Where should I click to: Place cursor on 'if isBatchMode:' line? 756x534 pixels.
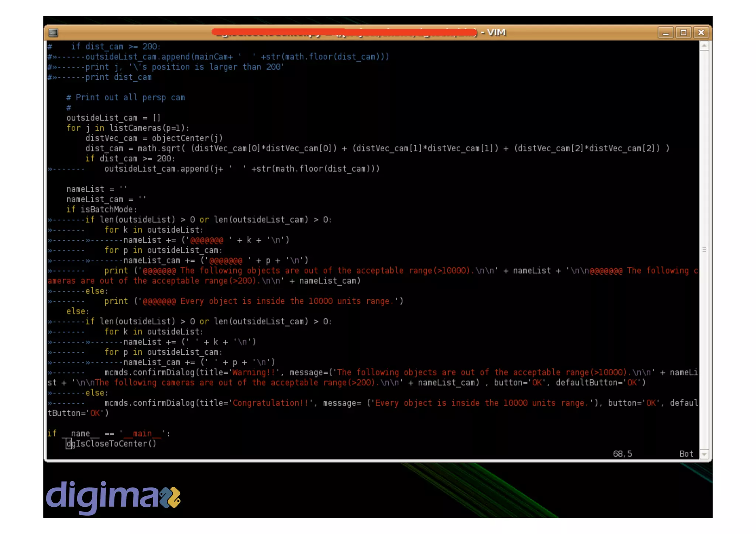(x=102, y=209)
